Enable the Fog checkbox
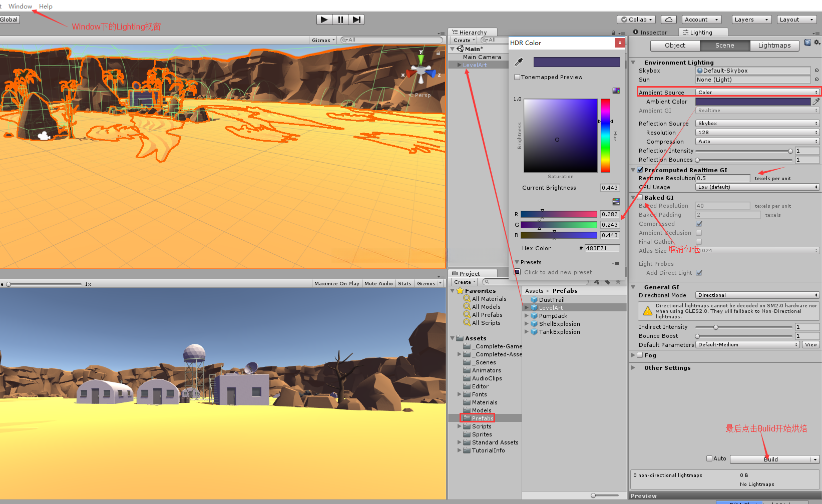Screen dimensions: 822x504 tap(640, 355)
